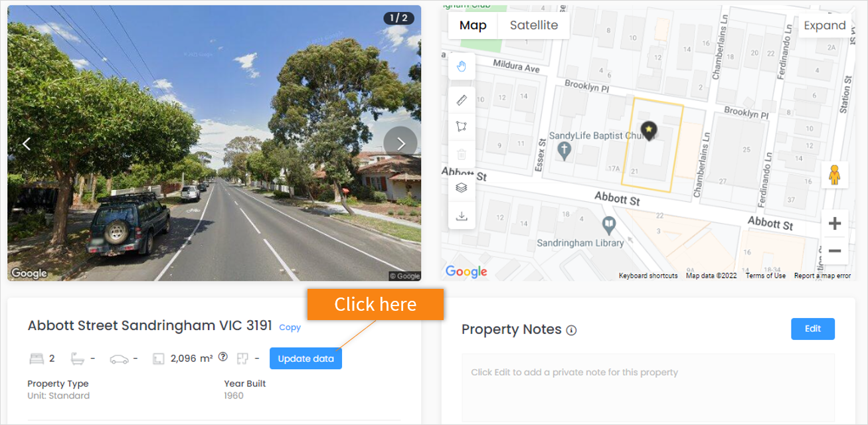
Task: Copy the Abbott Street address
Action: (290, 327)
